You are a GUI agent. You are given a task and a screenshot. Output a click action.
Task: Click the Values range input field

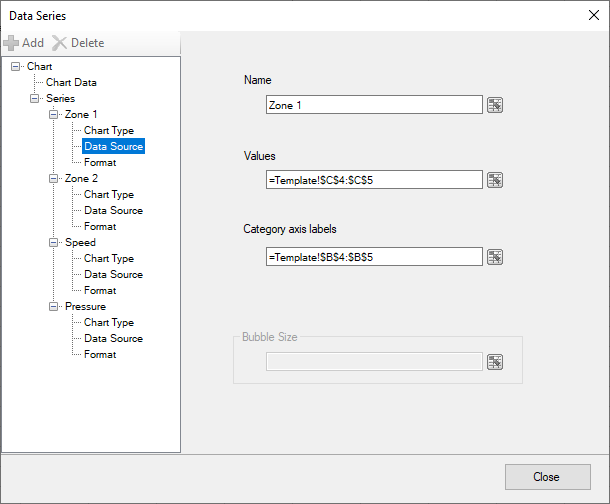point(374,180)
